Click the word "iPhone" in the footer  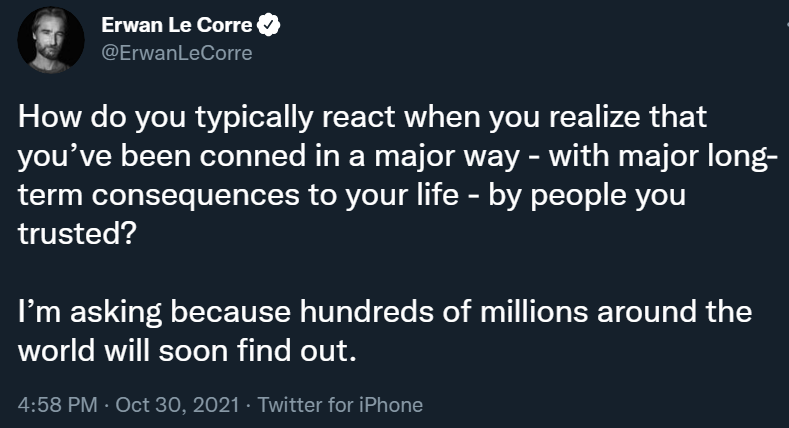pos(392,405)
